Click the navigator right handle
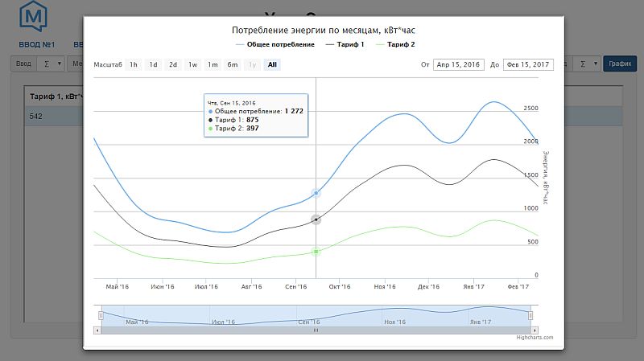Screen dimensions: 644x361 (531, 315)
